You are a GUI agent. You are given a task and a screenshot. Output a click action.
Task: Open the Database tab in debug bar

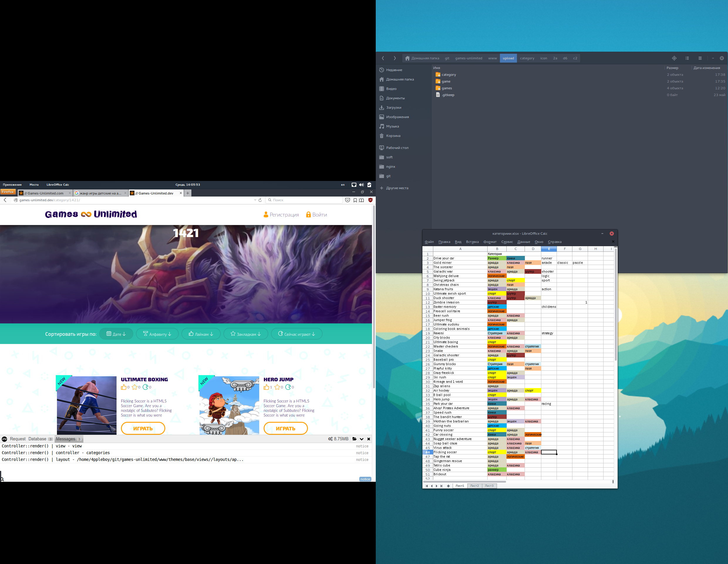(41, 439)
